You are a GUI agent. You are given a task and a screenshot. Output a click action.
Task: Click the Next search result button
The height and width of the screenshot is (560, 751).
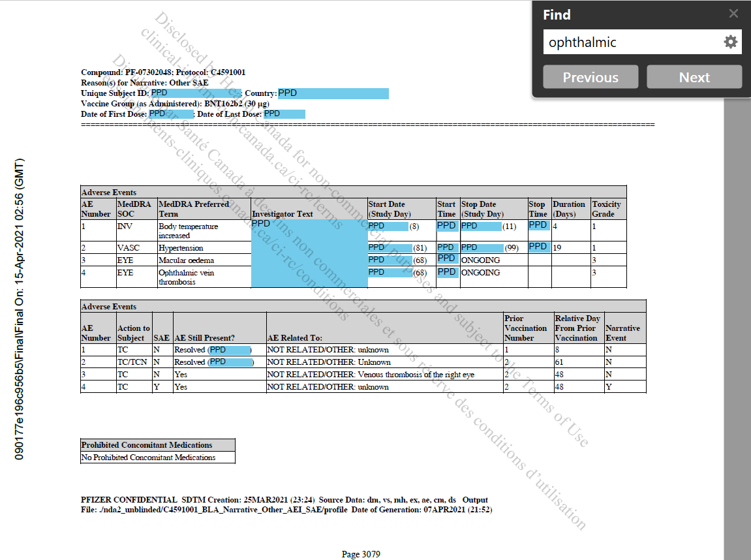[694, 77]
